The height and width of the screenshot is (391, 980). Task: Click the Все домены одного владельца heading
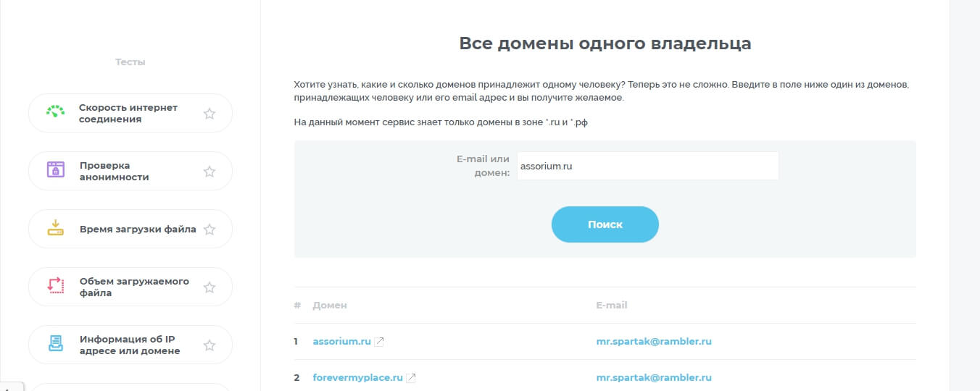tap(605, 43)
